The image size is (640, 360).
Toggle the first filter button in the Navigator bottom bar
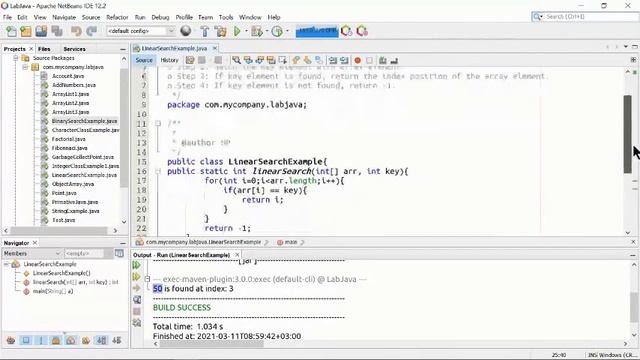click(11, 340)
